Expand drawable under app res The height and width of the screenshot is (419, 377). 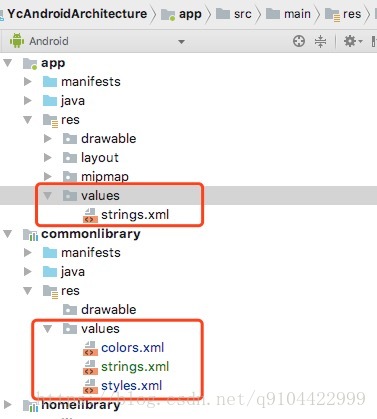(x=48, y=139)
